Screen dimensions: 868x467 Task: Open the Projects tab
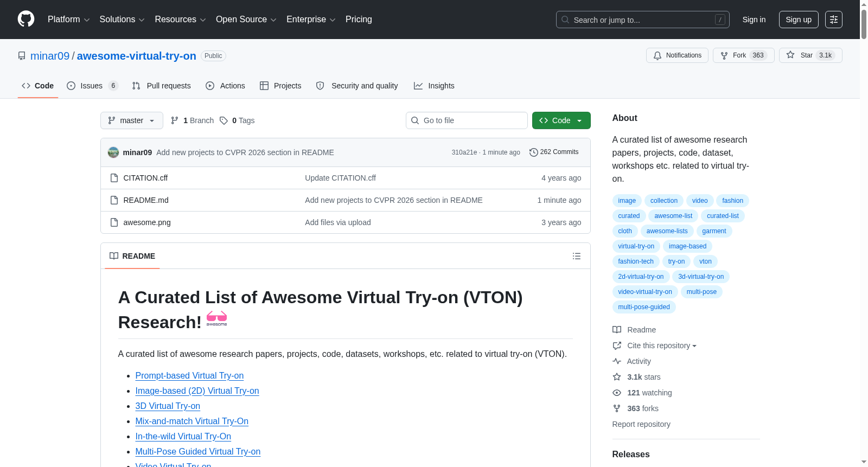[x=280, y=86]
